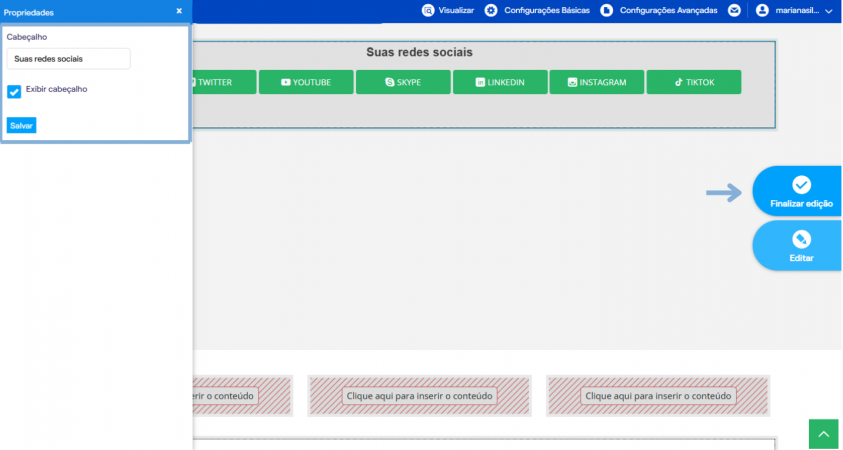Viewport: 843px width, 450px height.
Task: Click the middle 'Clique aqui para inserir o conteúdo' box
Action: pyautogui.click(x=419, y=396)
